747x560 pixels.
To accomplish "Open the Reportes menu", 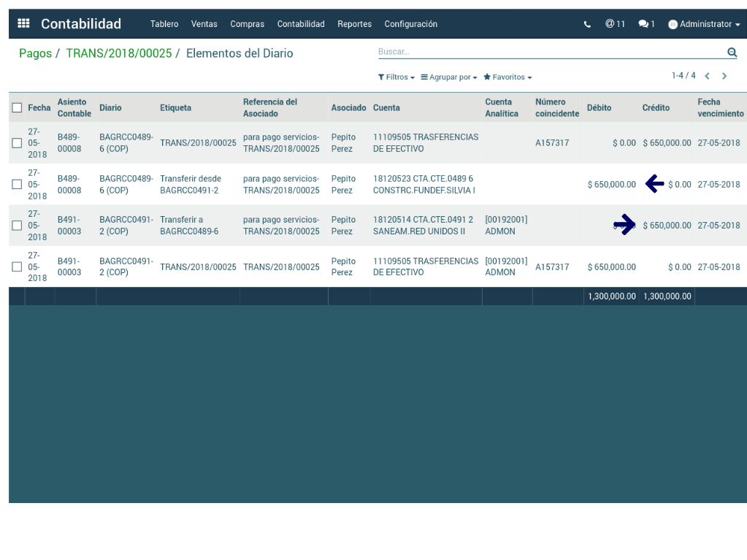I will pos(354,24).
